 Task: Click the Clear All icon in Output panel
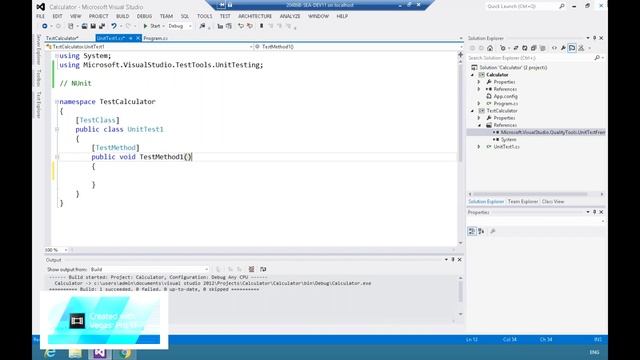click(251, 269)
